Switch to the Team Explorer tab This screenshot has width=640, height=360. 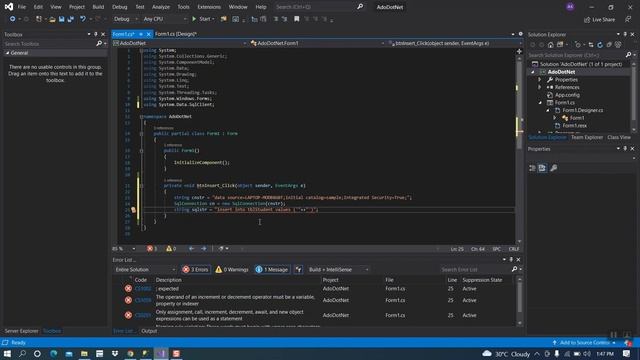(x=587, y=137)
